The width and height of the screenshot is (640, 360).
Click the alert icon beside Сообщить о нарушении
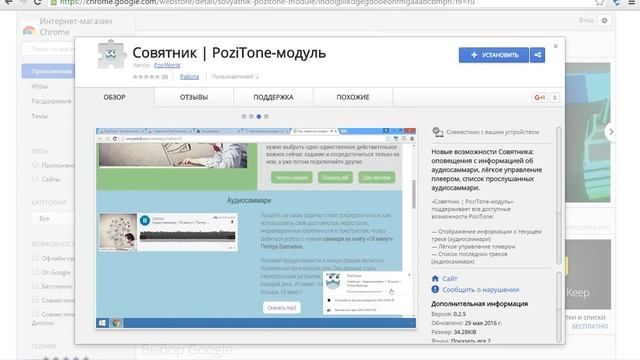(x=435, y=289)
